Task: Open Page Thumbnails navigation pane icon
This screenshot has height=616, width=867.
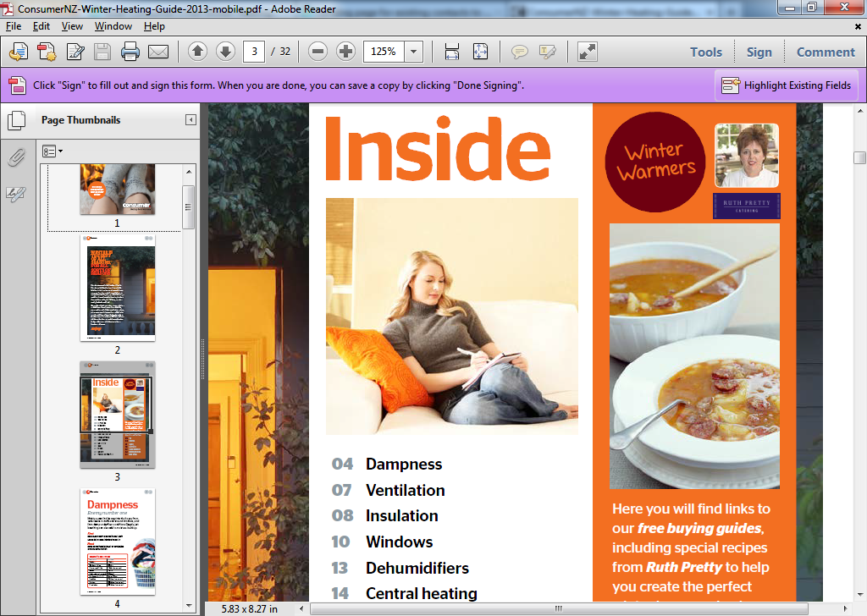Action: (17, 120)
